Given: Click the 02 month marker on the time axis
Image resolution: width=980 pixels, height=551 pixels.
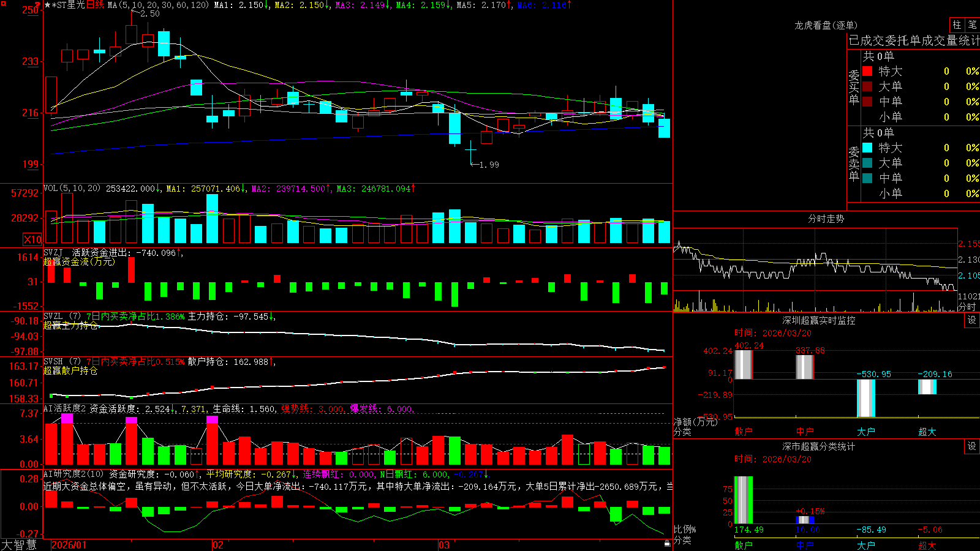Looking at the screenshot, I should tap(218, 545).
